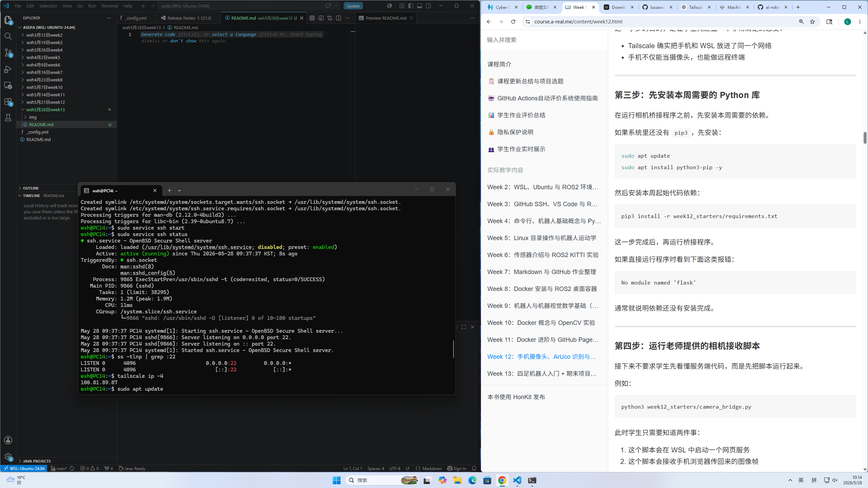Image resolution: width=868 pixels, height=488 pixels.
Task: Click the Markdown language mode in status bar
Action: tap(432, 468)
